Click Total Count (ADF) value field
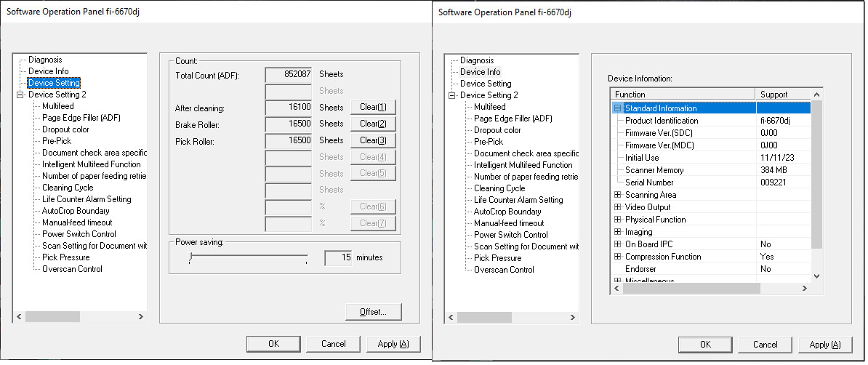The width and height of the screenshot is (868, 365). (x=289, y=74)
